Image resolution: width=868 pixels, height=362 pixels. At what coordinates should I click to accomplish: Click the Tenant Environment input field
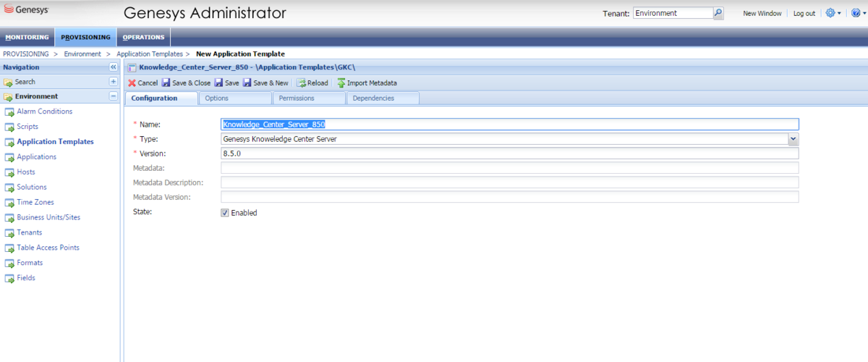point(673,13)
